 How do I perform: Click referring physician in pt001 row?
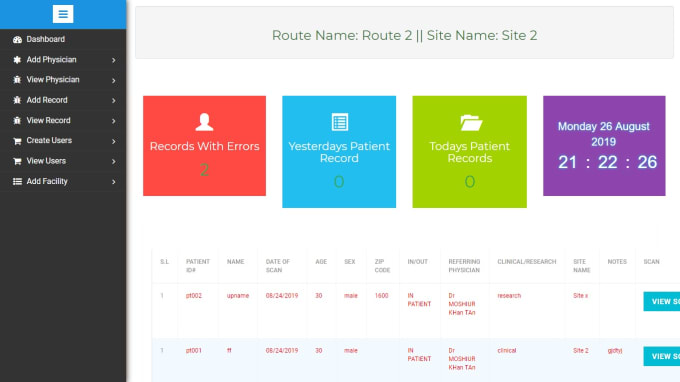(x=462, y=359)
